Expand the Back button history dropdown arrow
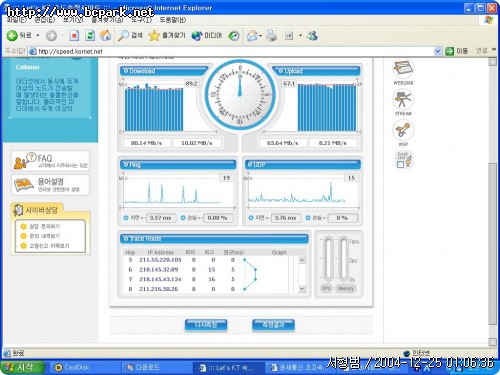Viewport: 500px width, 375px height. pyautogui.click(x=38, y=35)
